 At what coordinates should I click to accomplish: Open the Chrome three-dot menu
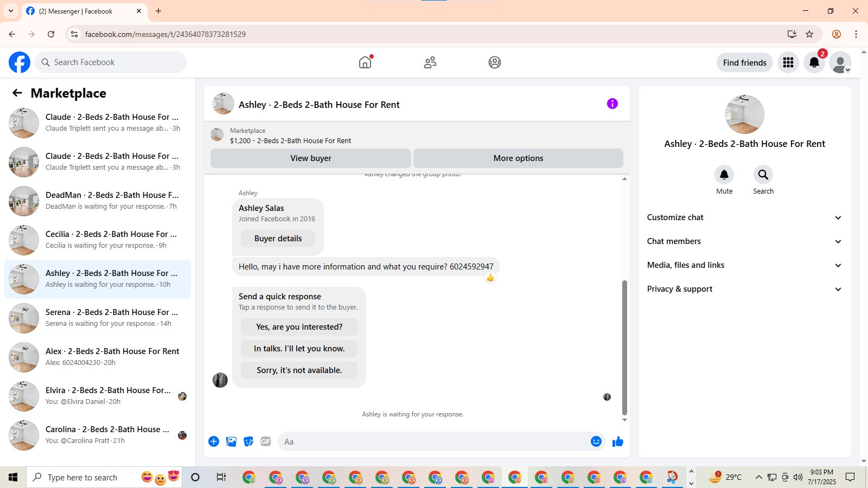(856, 34)
